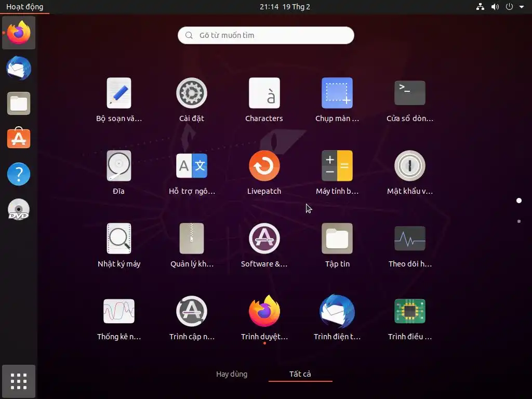Select first page indicator dot
This screenshot has width=532, height=399.
pyautogui.click(x=519, y=201)
